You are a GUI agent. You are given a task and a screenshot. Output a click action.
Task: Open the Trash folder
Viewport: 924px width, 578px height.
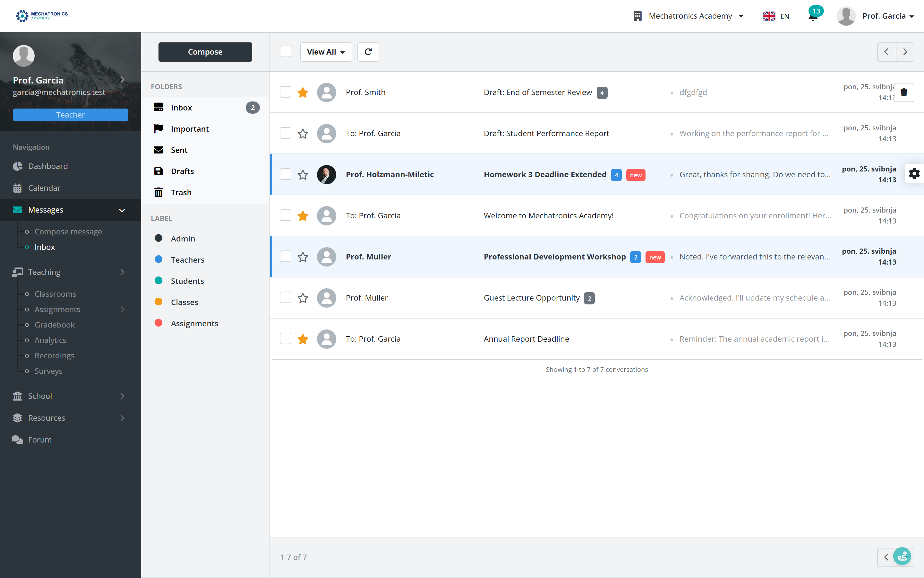click(x=205, y=192)
